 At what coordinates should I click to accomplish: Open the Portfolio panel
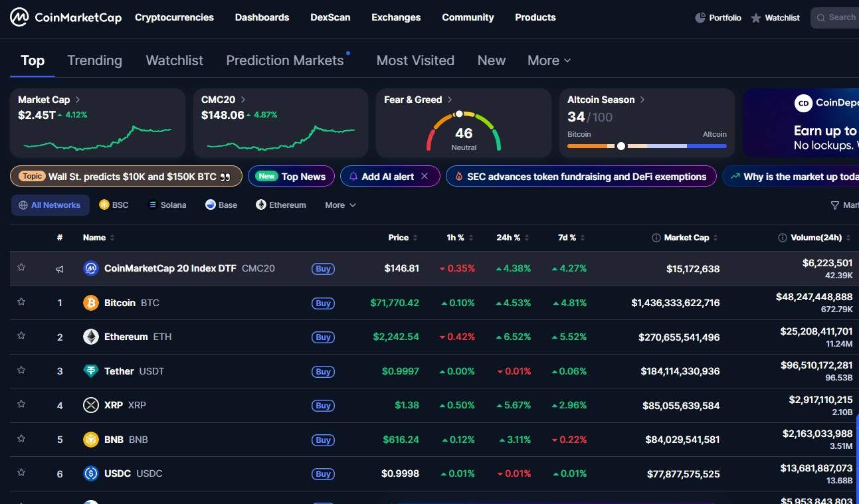[717, 17]
